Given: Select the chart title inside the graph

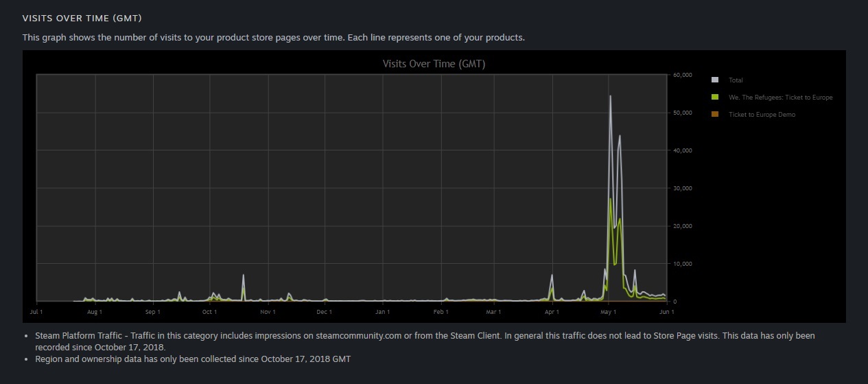Looking at the screenshot, I should [x=434, y=64].
